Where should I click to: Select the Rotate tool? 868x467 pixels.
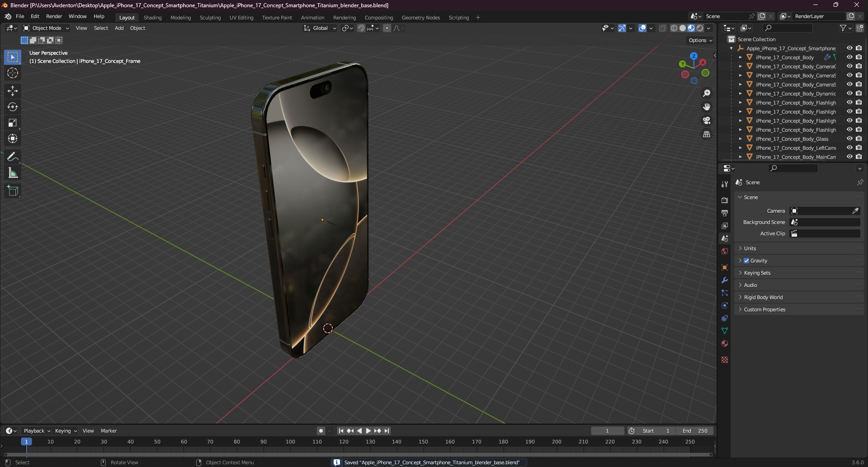click(13, 107)
